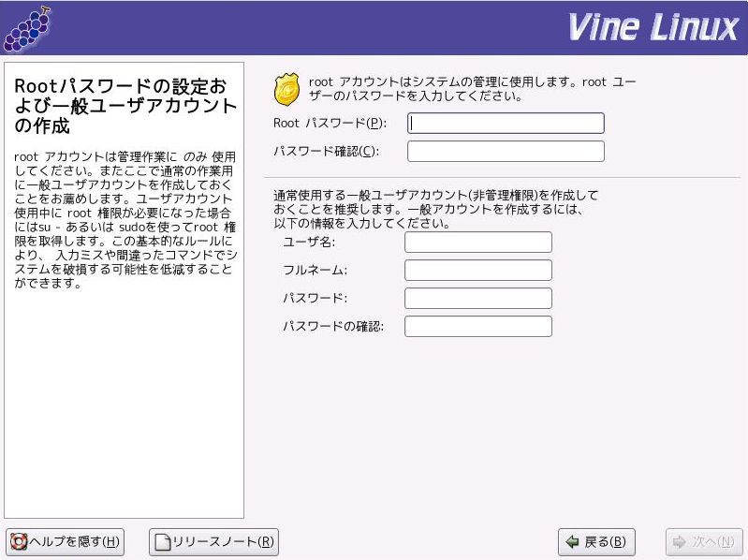
Task: Click the lifebuoy help icon
Action: coord(19,542)
